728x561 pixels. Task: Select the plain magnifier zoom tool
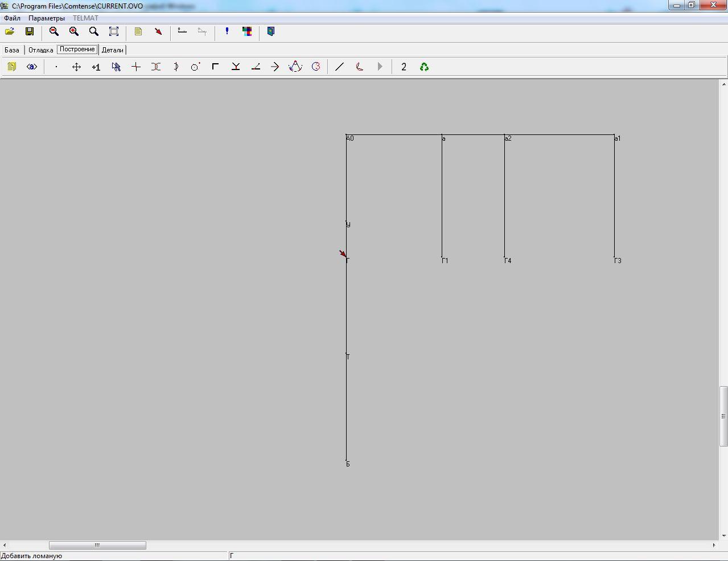(94, 32)
